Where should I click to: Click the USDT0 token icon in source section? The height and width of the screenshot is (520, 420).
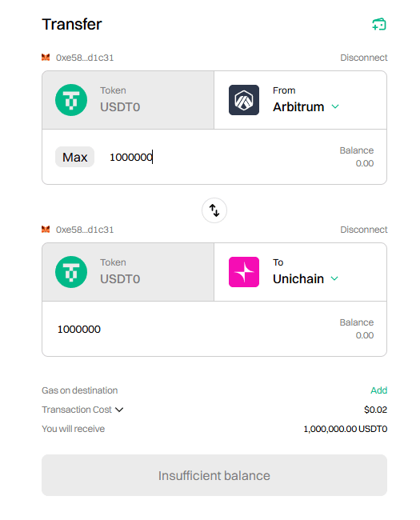71,100
